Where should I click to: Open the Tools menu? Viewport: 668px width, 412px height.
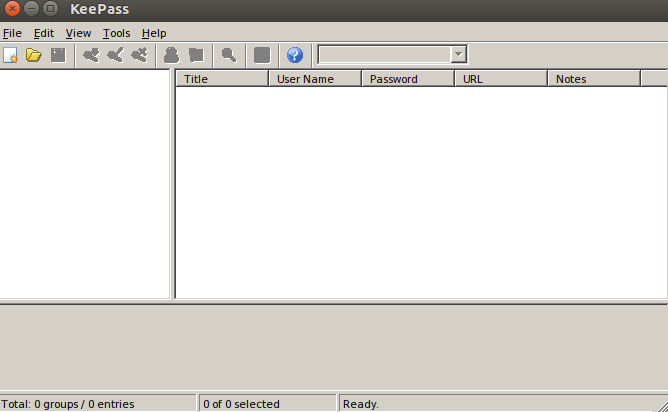[x=116, y=33]
